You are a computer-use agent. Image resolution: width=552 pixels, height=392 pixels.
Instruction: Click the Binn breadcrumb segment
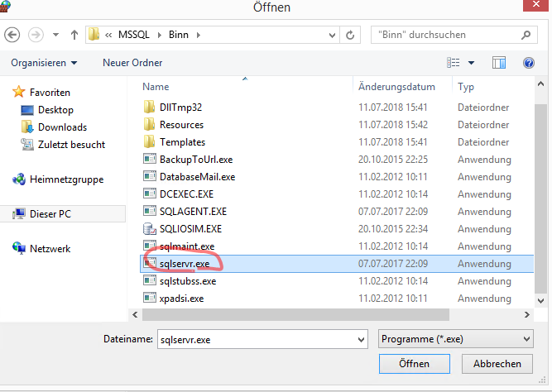179,35
